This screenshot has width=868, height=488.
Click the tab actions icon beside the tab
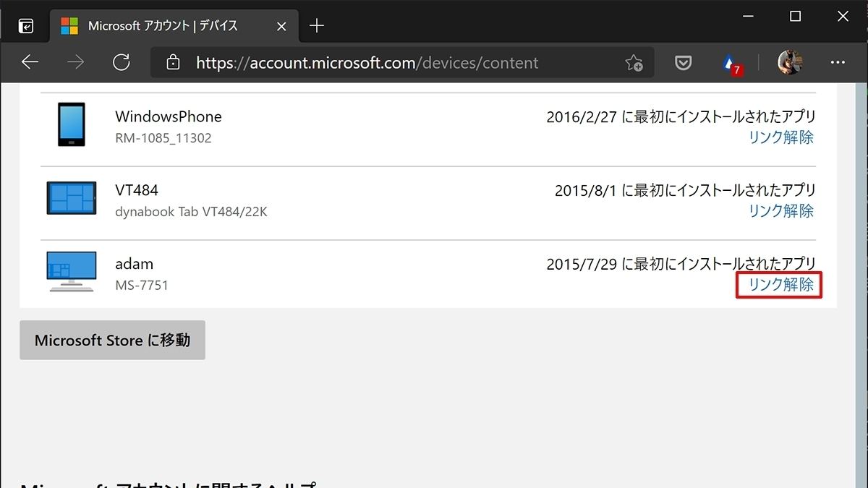point(26,26)
